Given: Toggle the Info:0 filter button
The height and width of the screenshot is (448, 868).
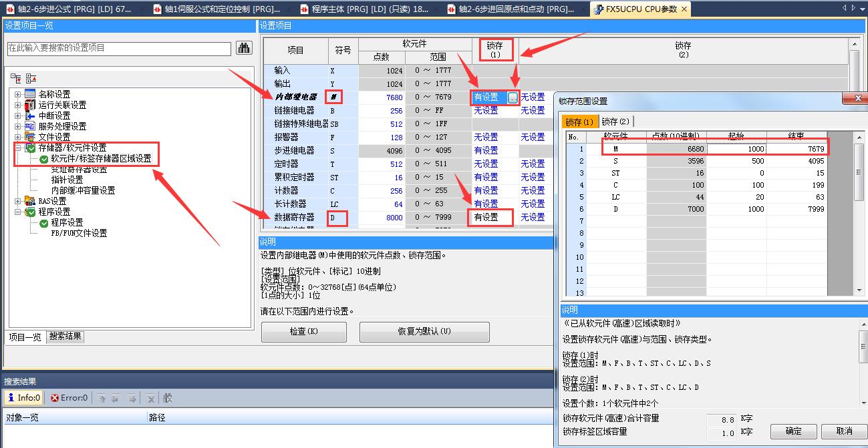Looking at the screenshot, I should click(x=25, y=398).
